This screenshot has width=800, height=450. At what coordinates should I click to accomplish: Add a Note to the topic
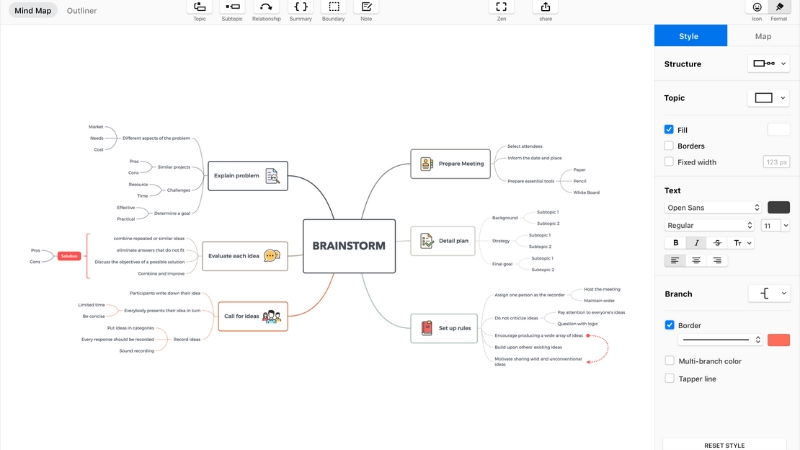coord(366,8)
